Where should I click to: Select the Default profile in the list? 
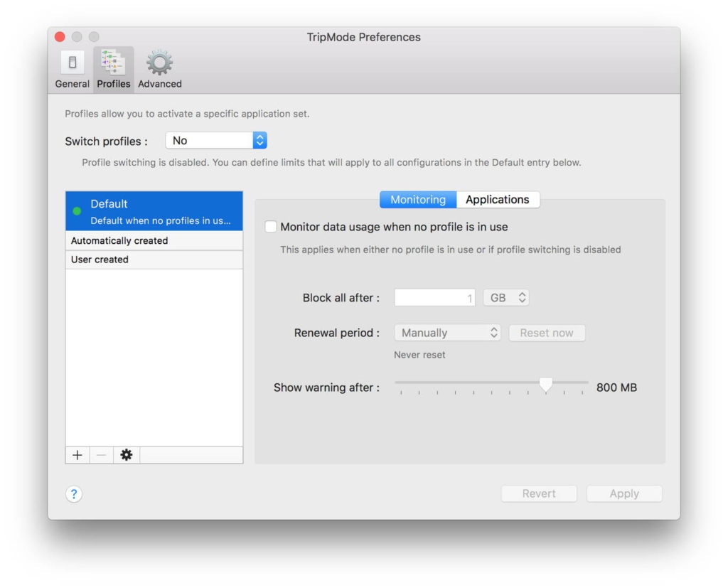tap(154, 211)
